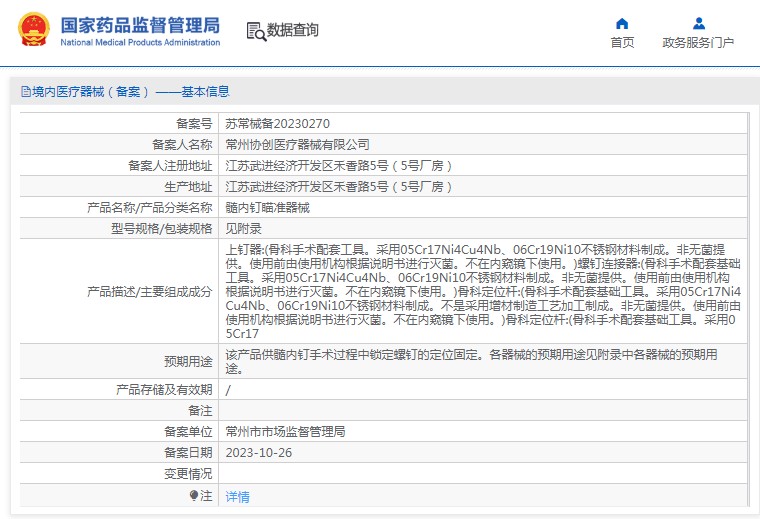This screenshot has height=519, width=760.
Task: Click the 备案单位 row label
Action: (188, 432)
